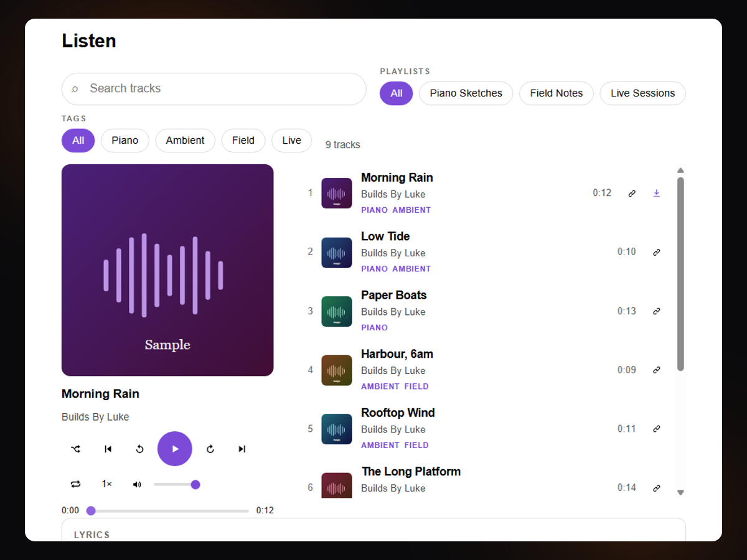Click the track list scrollbar down arrow
The height and width of the screenshot is (560, 747).
pyautogui.click(x=680, y=492)
